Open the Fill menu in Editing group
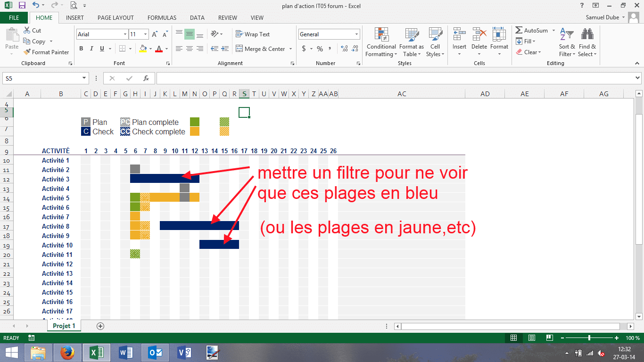644x362 pixels. pos(526,41)
